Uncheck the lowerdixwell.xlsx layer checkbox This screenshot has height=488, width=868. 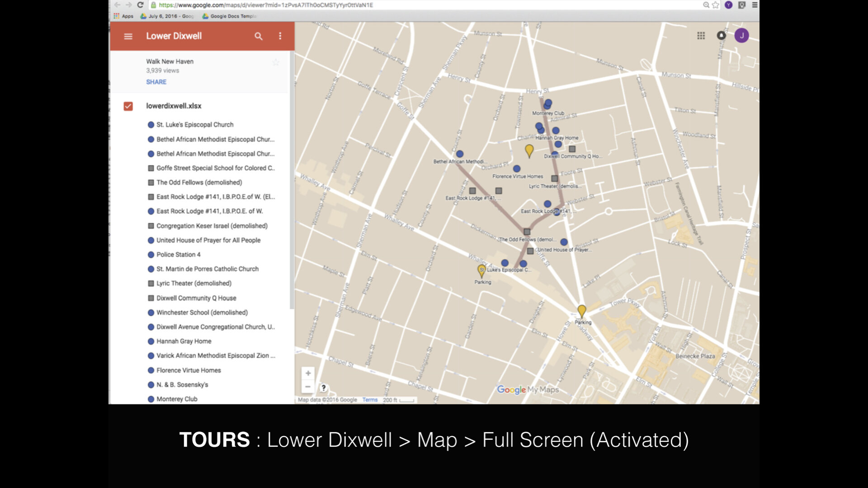[x=128, y=106]
